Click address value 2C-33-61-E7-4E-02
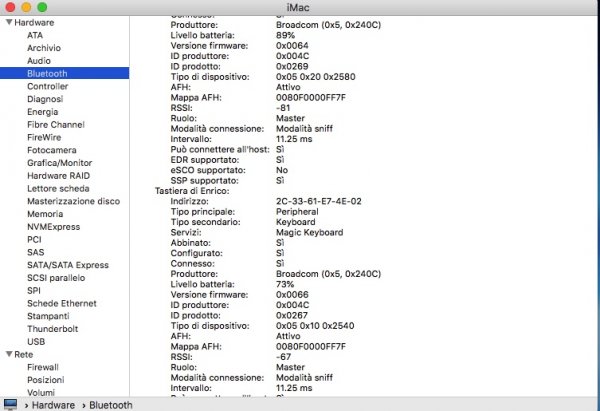600x411 pixels. point(319,201)
